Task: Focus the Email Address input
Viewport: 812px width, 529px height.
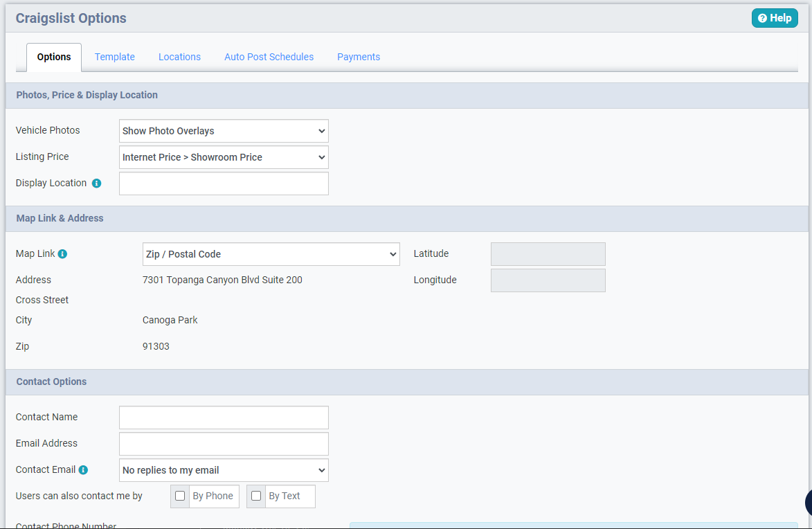Action: tap(223, 443)
